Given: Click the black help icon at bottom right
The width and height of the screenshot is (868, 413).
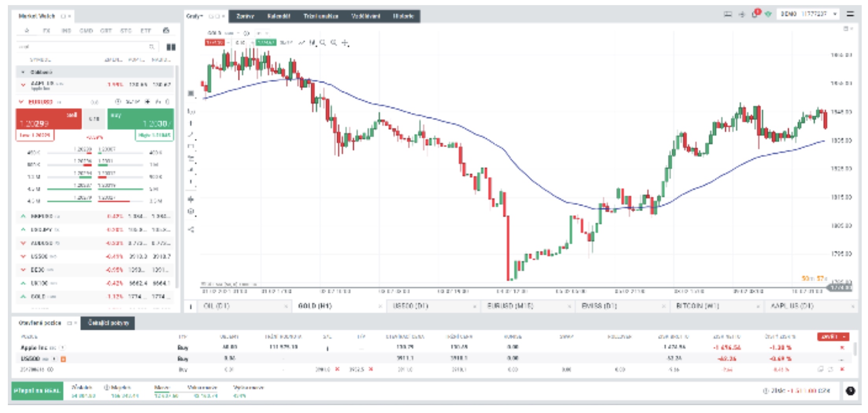Looking at the screenshot, I should coord(850,391).
